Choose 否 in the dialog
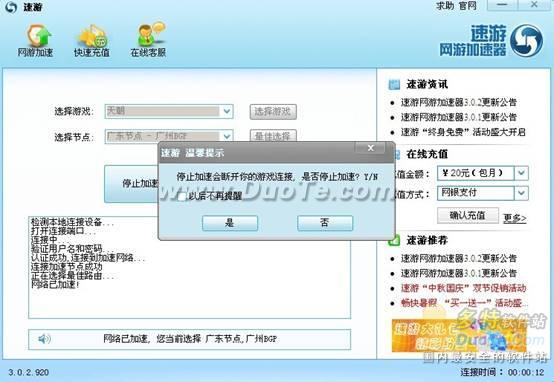The width and height of the screenshot is (554, 382). coord(325,223)
